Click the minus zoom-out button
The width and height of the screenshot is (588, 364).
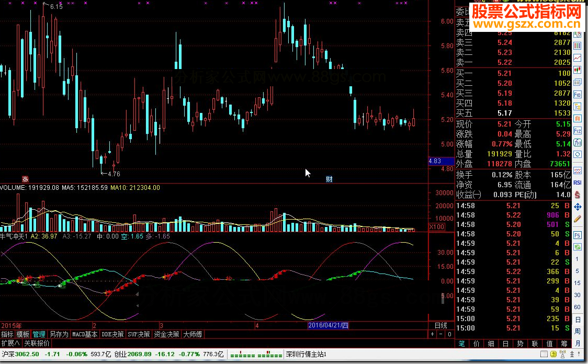pyautogui.click(x=440, y=334)
